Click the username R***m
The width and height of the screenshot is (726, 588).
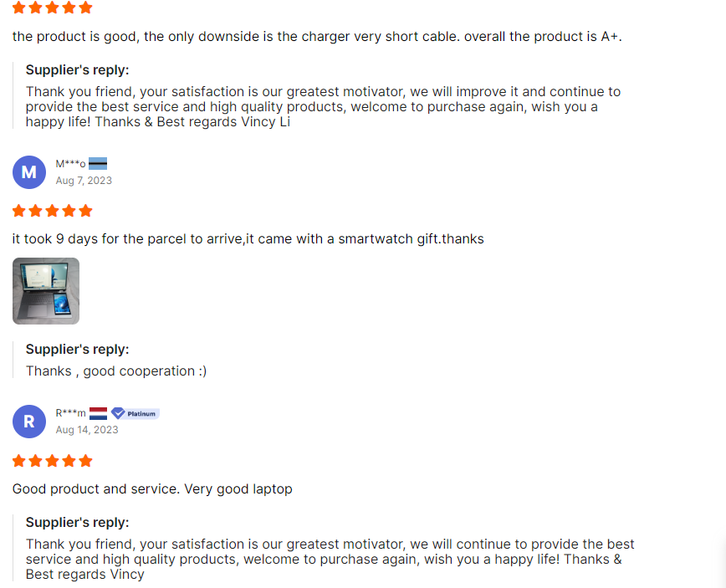click(70, 413)
